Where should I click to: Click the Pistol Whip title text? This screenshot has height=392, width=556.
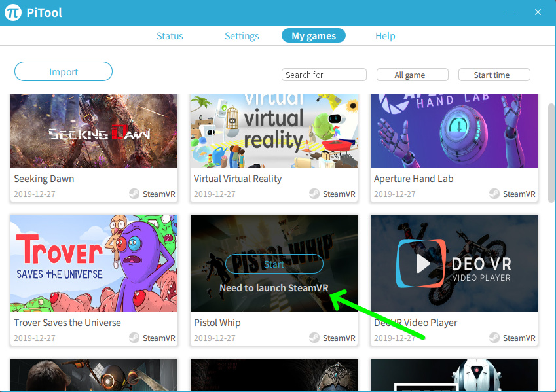[x=217, y=323]
